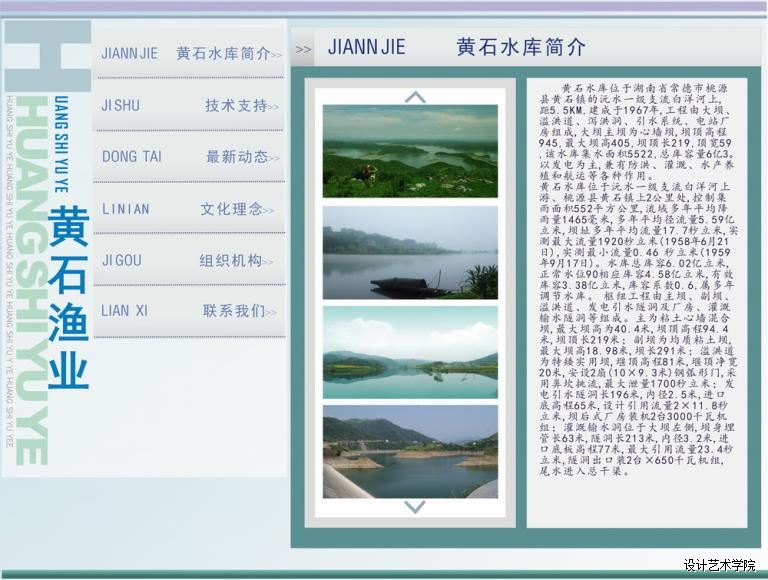Click the arrow after 组织机构 menu entry
The image size is (768, 580).
(273, 263)
